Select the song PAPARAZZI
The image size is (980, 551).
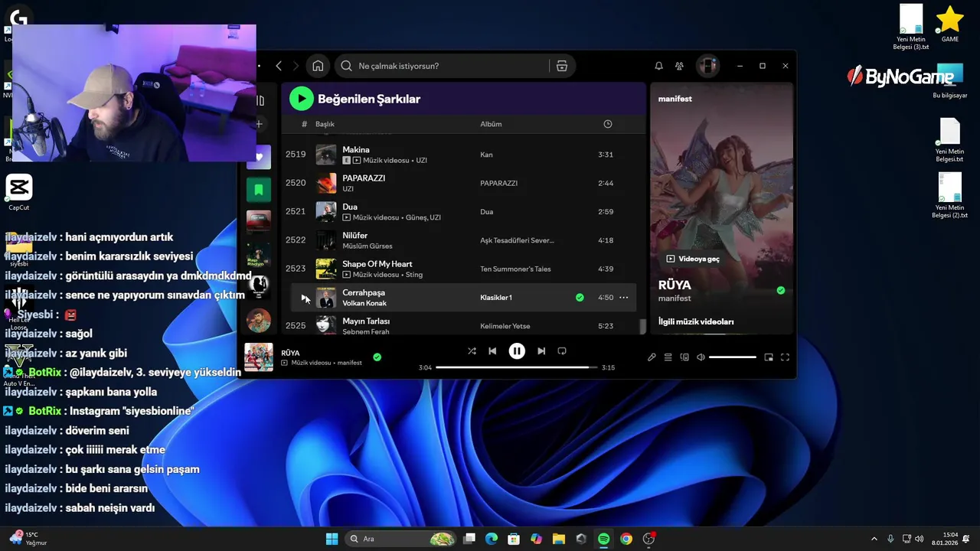click(x=364, y=178)
